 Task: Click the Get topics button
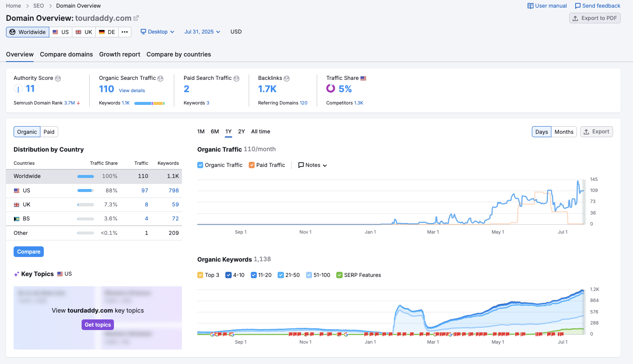point(98,325)
